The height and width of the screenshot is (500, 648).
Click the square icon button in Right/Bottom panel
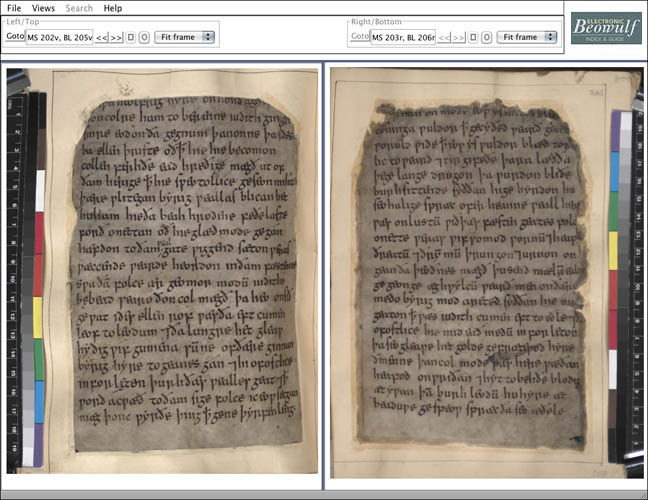[474, 37]
